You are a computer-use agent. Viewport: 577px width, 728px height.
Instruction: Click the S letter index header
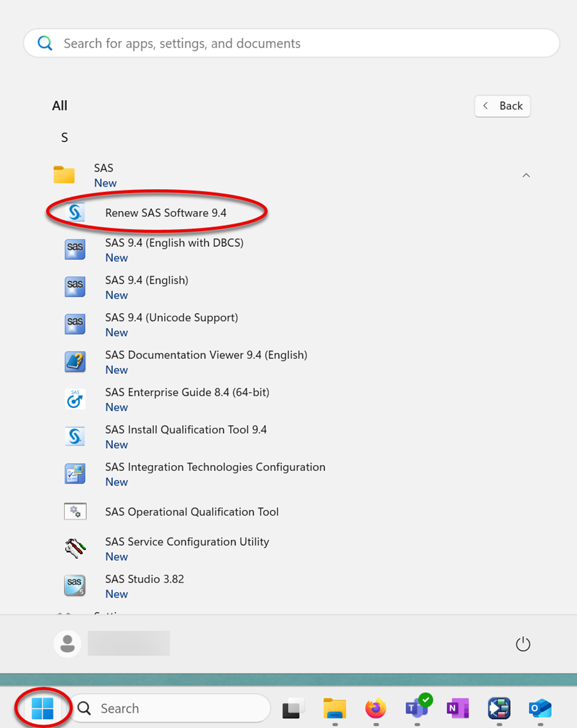(65, 137)
